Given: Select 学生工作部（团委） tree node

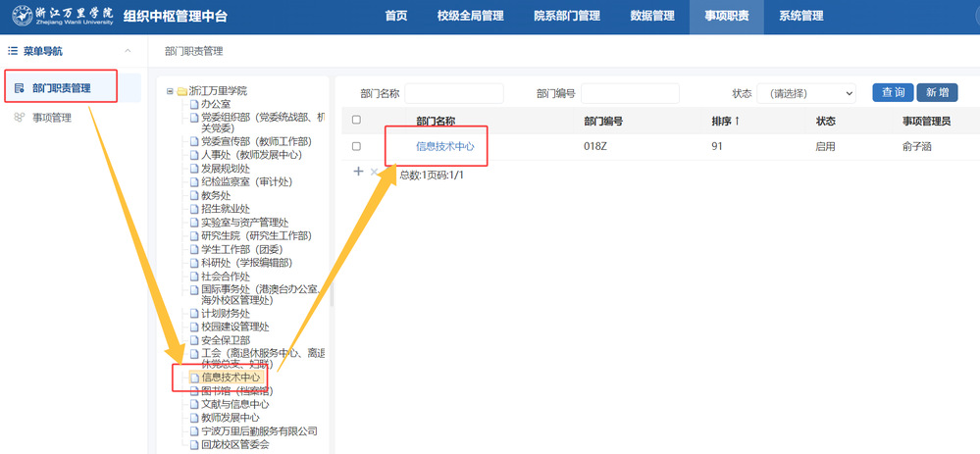Looking at the screenshot, I should 242,249.
